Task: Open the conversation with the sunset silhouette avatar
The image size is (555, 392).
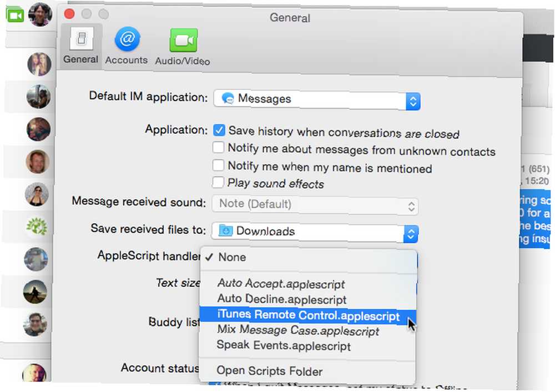Action: click(x=35, y=292)
